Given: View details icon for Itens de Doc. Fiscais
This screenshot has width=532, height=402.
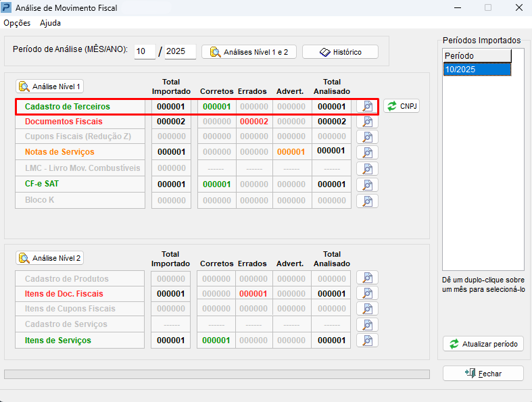Looking at the screenshot, I should (x=367, y=293).
